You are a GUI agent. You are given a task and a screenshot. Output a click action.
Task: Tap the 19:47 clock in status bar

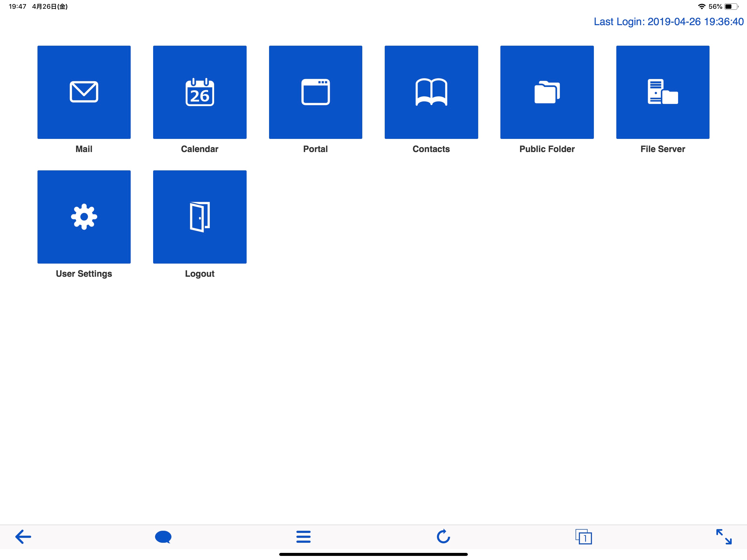17,6
